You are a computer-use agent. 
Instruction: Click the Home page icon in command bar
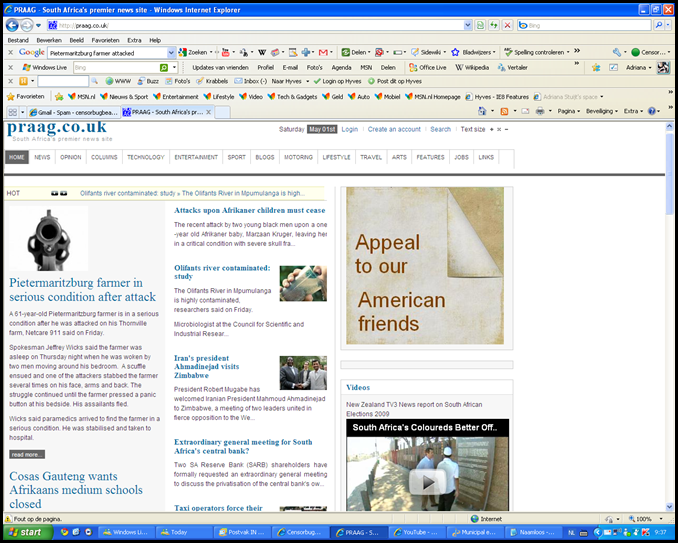click(x=482, y=112)
